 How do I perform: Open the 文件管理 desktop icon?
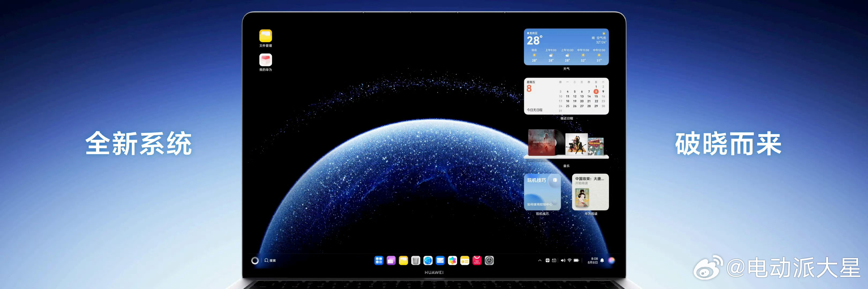(x=265, y=36)
